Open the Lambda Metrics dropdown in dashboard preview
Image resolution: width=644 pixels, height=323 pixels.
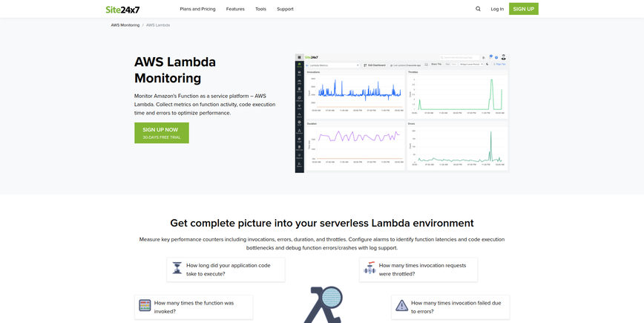click(x=335, y=65)
